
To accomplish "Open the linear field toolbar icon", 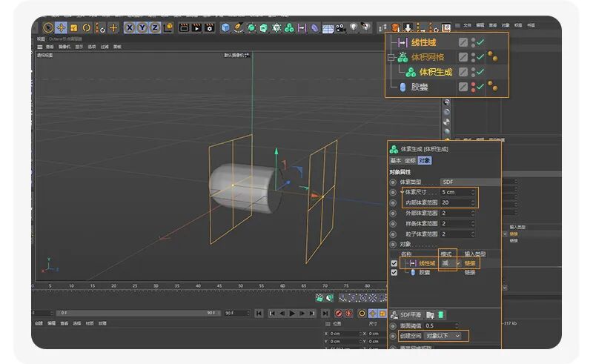I will point(302,27).
